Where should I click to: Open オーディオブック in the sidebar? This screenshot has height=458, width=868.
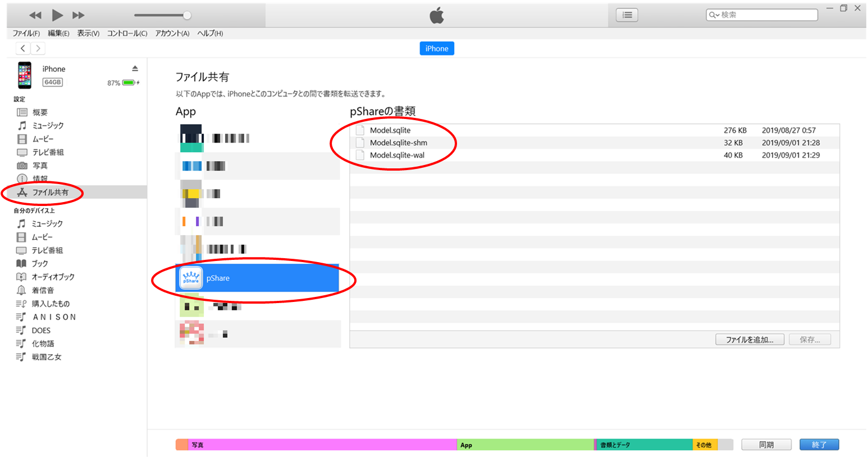(53, 277)
